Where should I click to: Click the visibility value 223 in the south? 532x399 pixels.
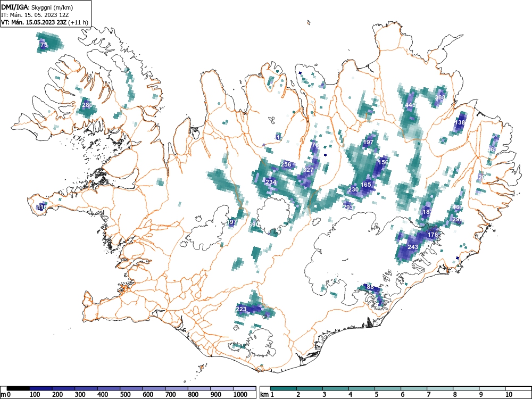click(241, 309)
